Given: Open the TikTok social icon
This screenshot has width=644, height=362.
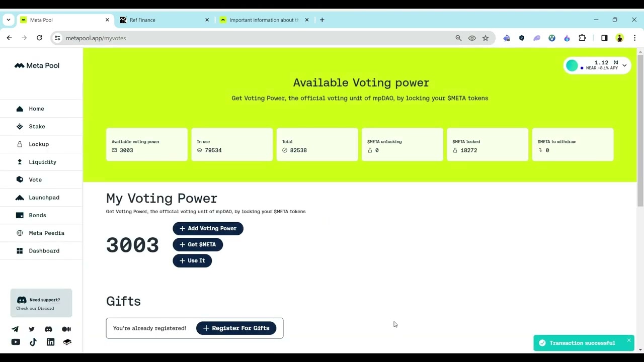Looking at the screenshot, I should 33,342.
